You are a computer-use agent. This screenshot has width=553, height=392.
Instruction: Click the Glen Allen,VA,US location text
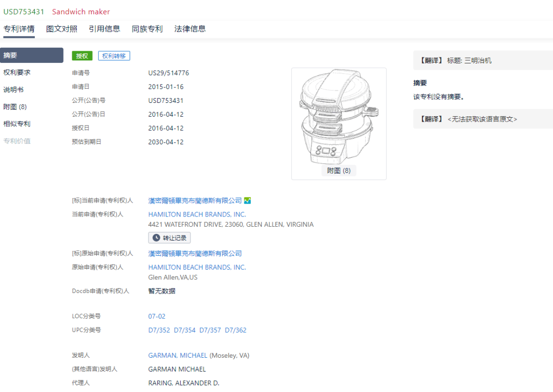(x=173, y=277)
